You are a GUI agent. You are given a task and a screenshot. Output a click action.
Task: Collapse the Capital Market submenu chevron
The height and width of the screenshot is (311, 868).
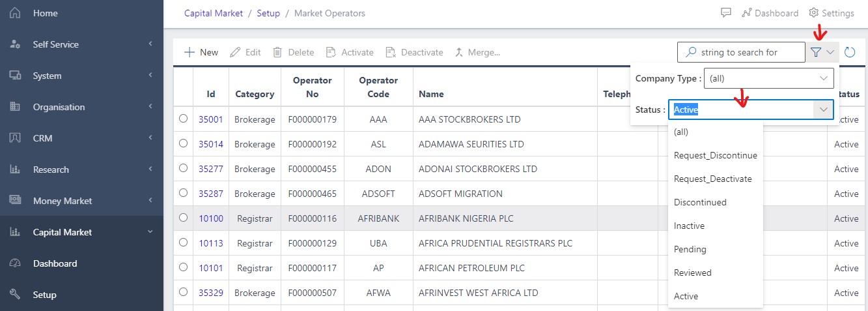[150, 232]
